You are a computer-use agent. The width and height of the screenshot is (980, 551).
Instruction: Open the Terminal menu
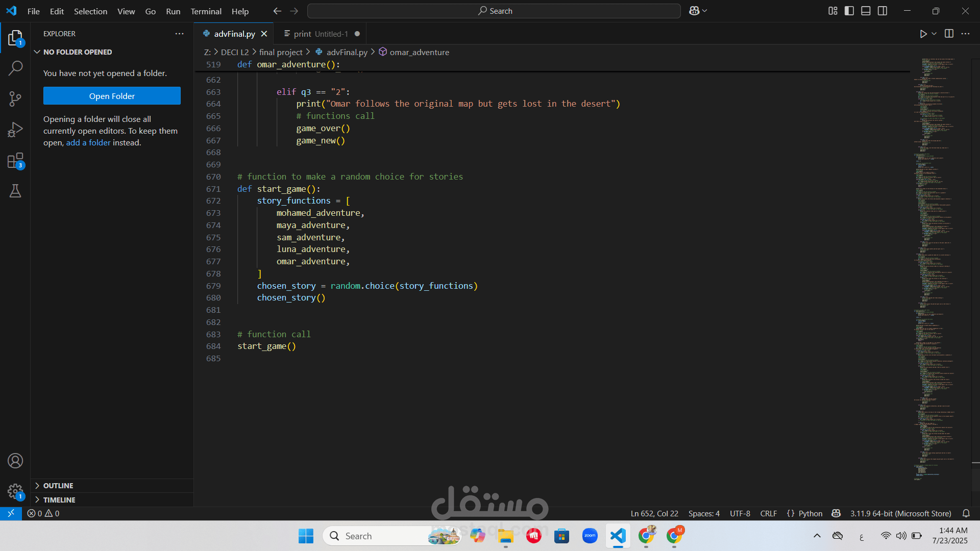pos(206,11)
